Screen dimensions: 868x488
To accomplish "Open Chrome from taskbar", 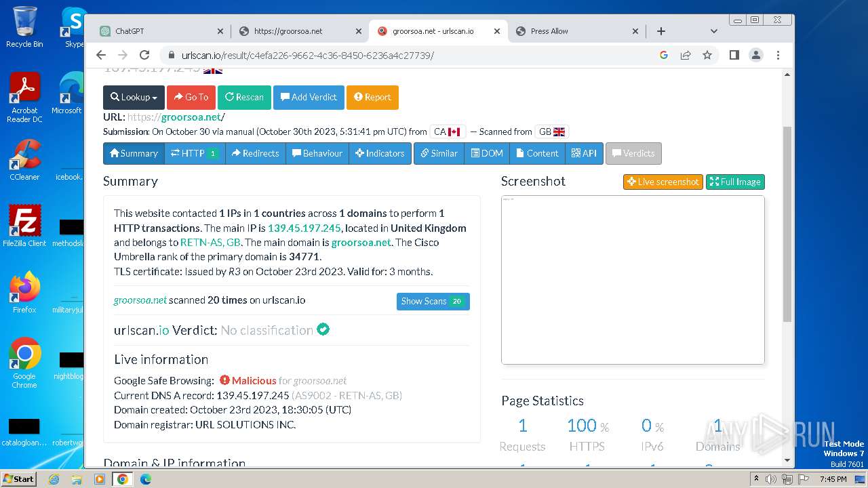I will [x=123, y=479].
